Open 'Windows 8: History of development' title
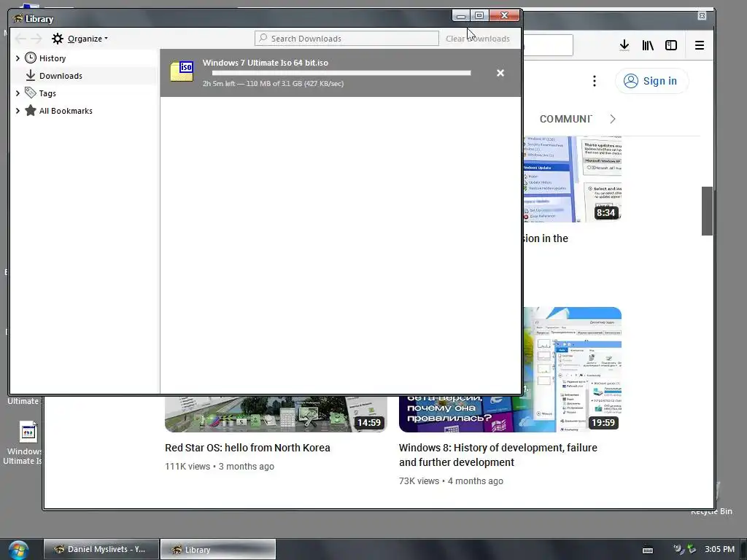Image resolution: width=747 pixels, height=560 pixels. click(x=498, y=455)
